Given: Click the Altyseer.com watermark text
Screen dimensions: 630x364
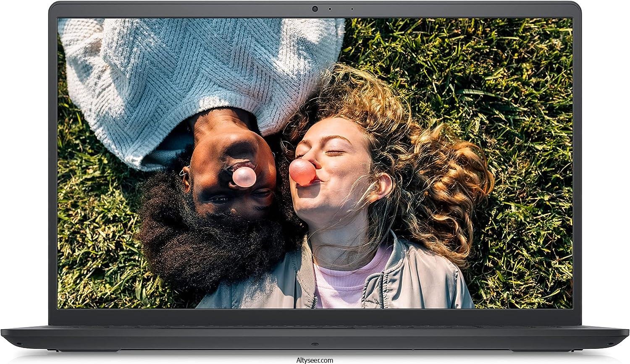Looking at the screenshot, I should 315,359.
